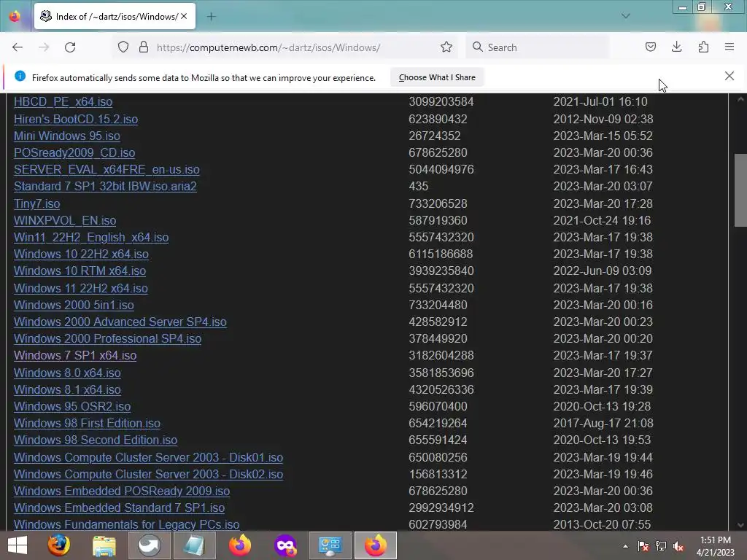Screen dimensions: 747x560
Task: Open SERVER_EVAL_x64FRE_en-us.iso link
Action: tap(107, 169)
